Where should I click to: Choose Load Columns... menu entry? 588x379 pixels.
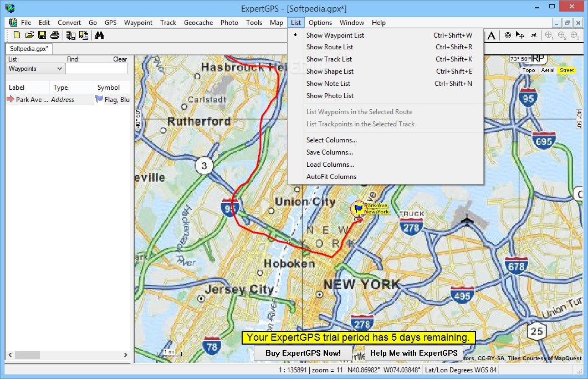tap(386, 164)
